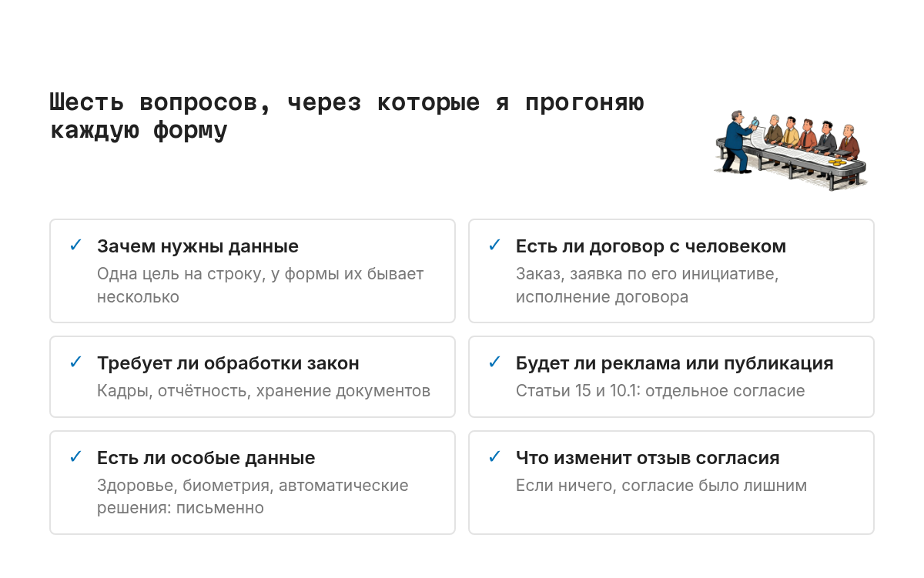The width and height of the screenshot is (924, 578).
Task: Click the checkmark beside 'Требует ли обработки закон'
Action: [75, 363]
